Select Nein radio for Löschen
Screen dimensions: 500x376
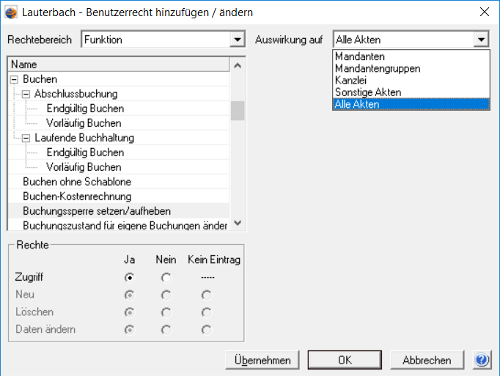click(166, 312)
